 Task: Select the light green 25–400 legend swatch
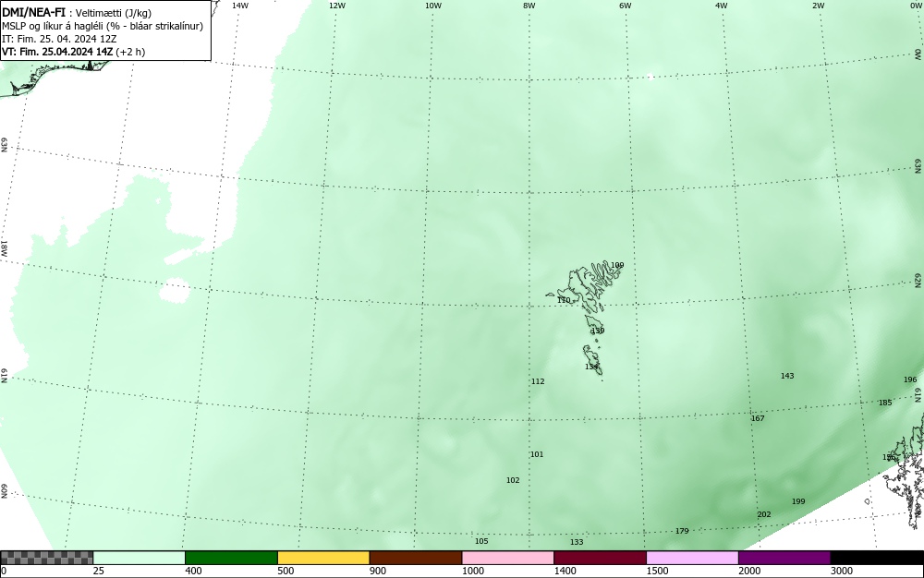(140, 558)
